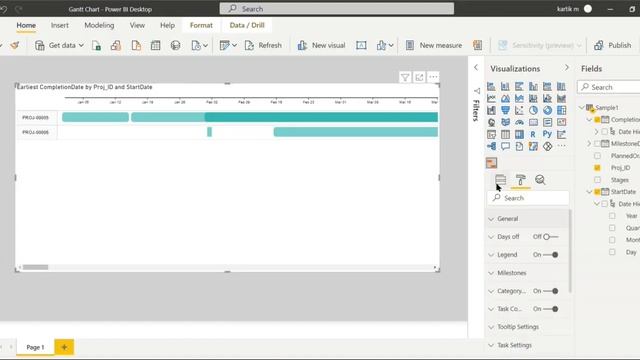This screenshot has height=360, width=640.
Task: Click the Refresh button
Action: coord(263,45)
